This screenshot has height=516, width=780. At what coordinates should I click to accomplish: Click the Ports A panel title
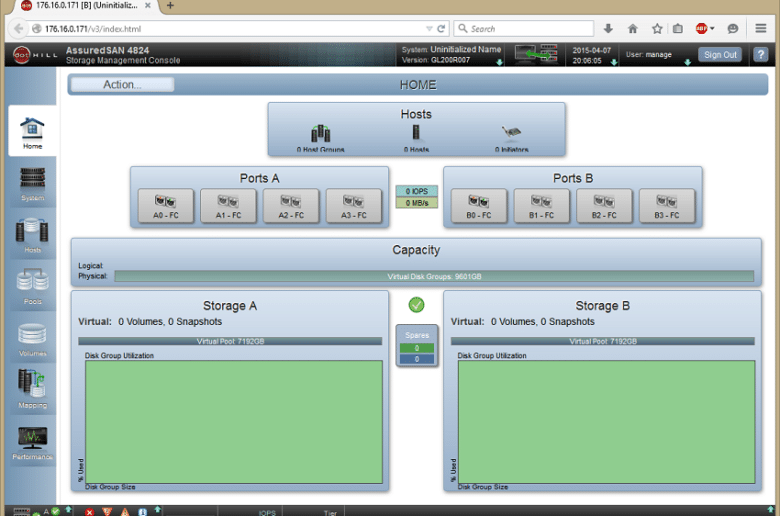pyautogui.click(x=259, y=178)
